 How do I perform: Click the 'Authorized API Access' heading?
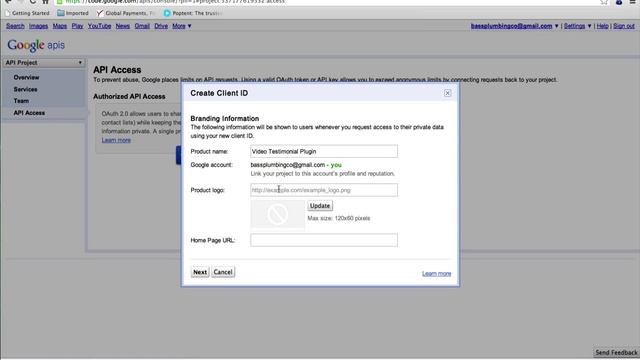(x=129, y=96)
